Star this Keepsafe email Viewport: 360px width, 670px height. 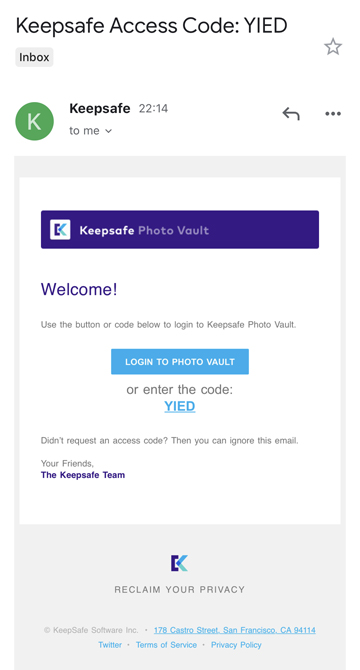coord(333,47)
